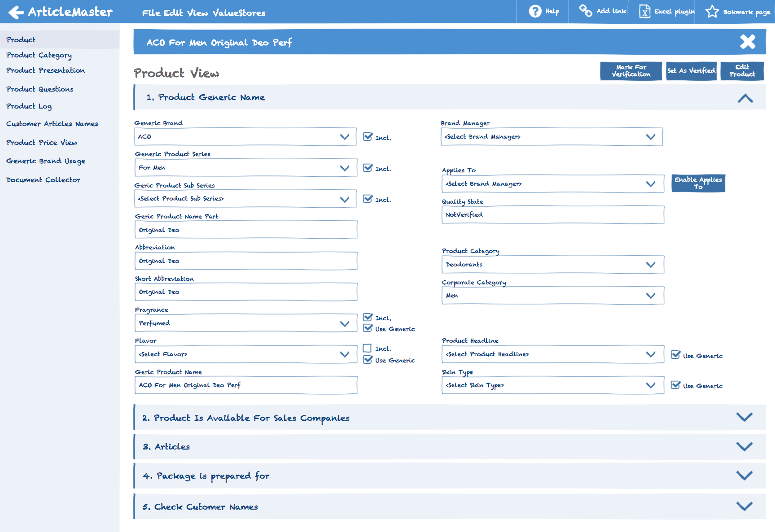Open the Product Sub Series dropdown

245,199
